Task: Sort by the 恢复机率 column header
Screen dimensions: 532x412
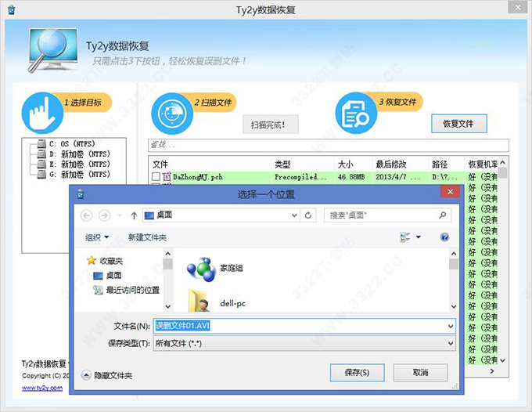Action: pos(482,164)
